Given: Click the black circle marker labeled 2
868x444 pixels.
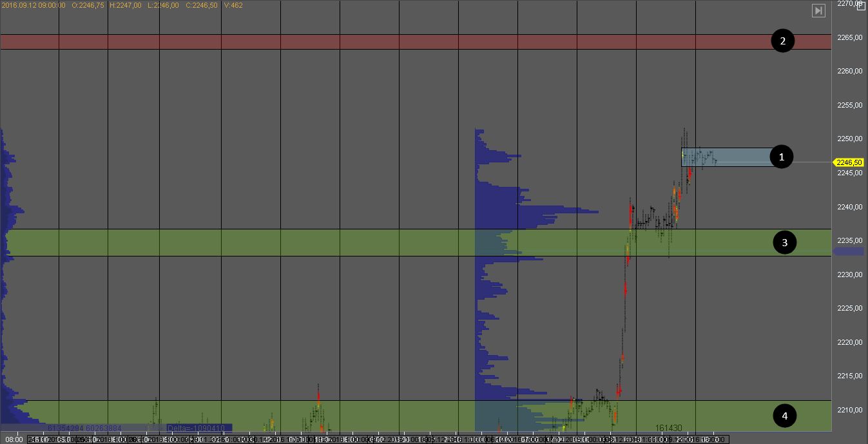Looking at the screenshot, I should 782,42.
